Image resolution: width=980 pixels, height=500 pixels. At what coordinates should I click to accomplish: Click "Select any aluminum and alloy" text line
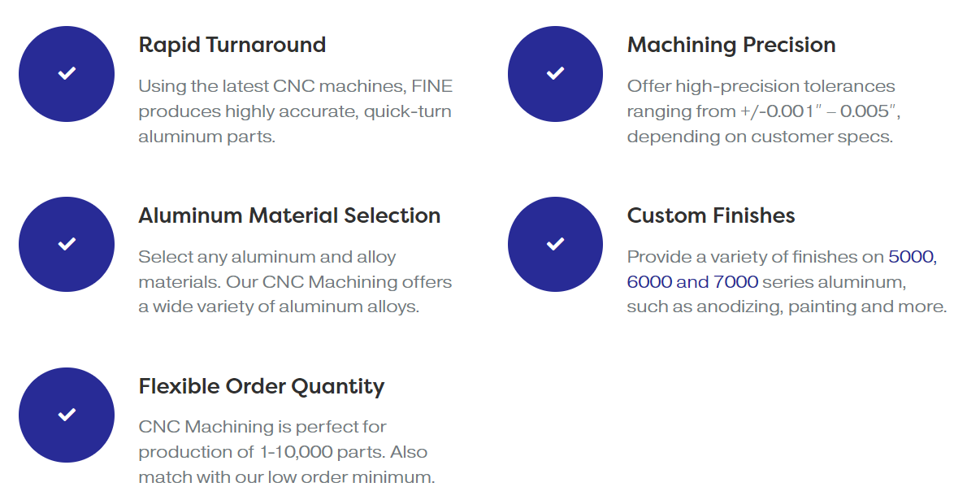tap(267, 258)
